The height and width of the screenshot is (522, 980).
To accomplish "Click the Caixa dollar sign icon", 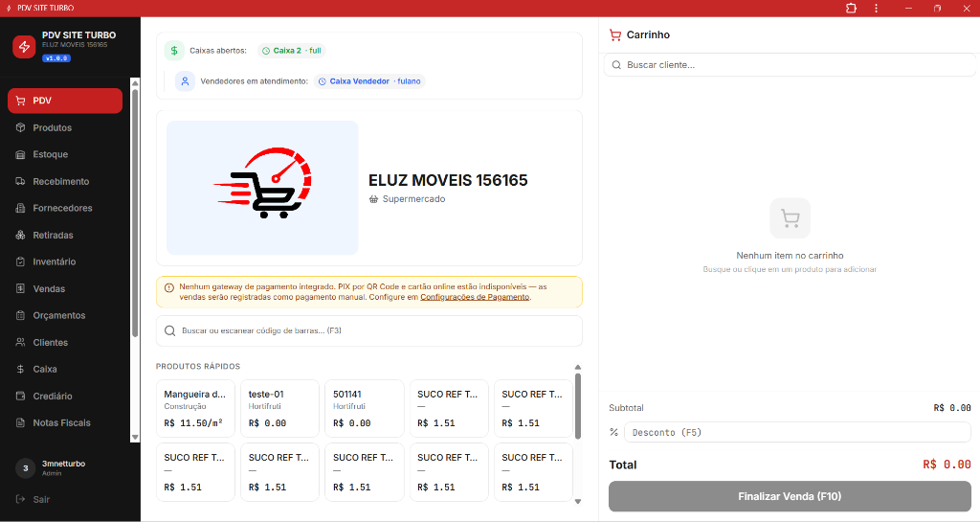I will [21, 370].
